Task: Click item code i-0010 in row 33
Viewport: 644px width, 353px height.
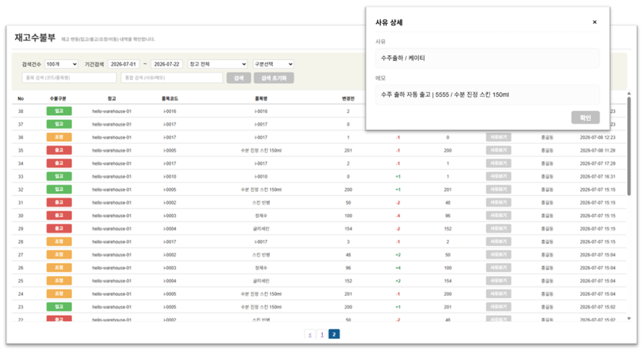Action: (169, 177)
